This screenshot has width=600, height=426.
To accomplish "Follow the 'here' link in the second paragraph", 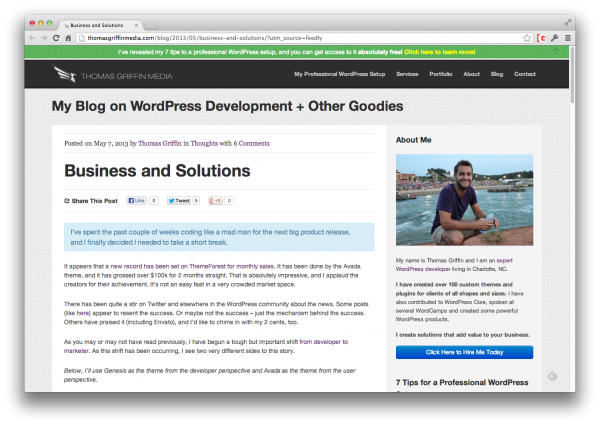I will (83, 313).
